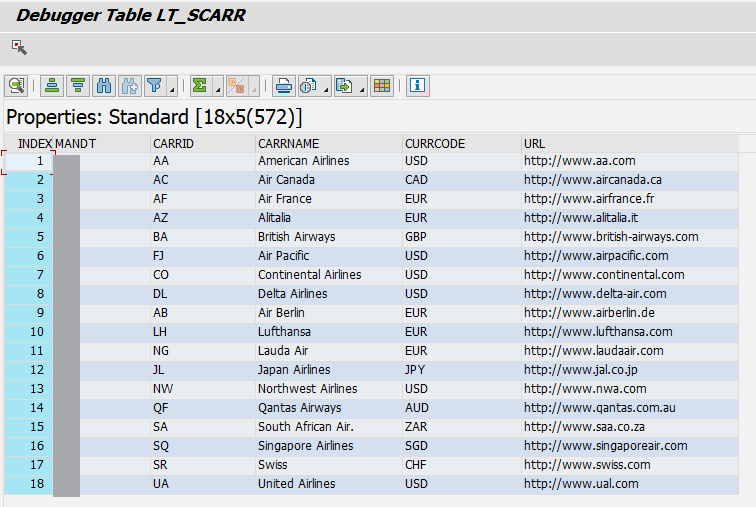Click the 'Alitalia' cell
Viewport: 756px width, 507px height.
(x=329, y=218)
